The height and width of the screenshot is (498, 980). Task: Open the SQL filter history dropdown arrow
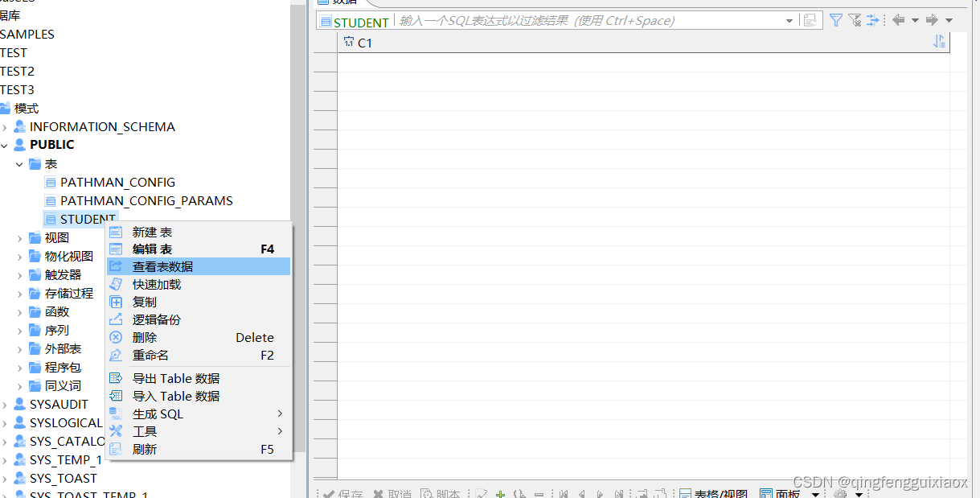[790, 21]
